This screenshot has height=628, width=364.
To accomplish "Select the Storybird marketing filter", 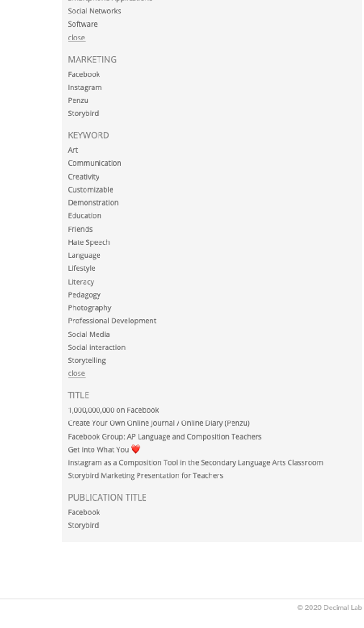I will [83, 114].
